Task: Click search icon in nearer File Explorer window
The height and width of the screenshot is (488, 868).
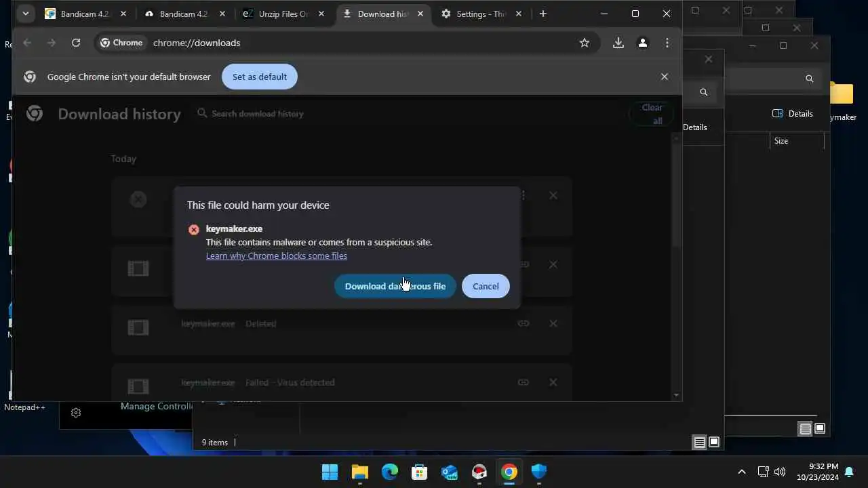Action: pos(703,92)
